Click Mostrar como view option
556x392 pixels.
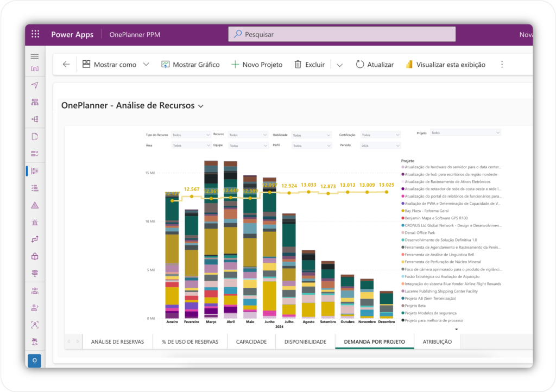coord(110,65)
